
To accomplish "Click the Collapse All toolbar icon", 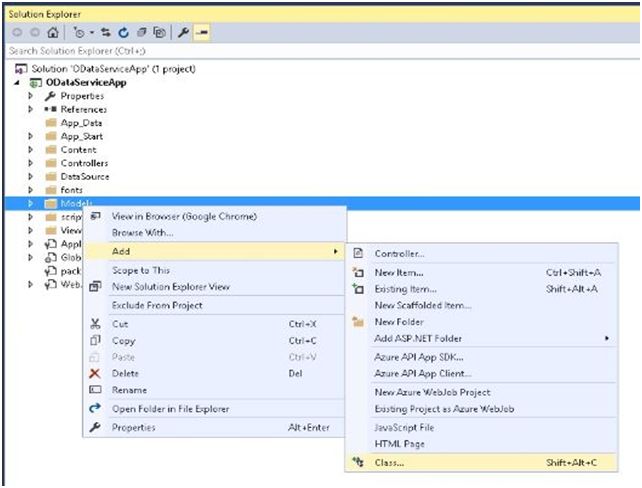I will (x=141, y=32).
